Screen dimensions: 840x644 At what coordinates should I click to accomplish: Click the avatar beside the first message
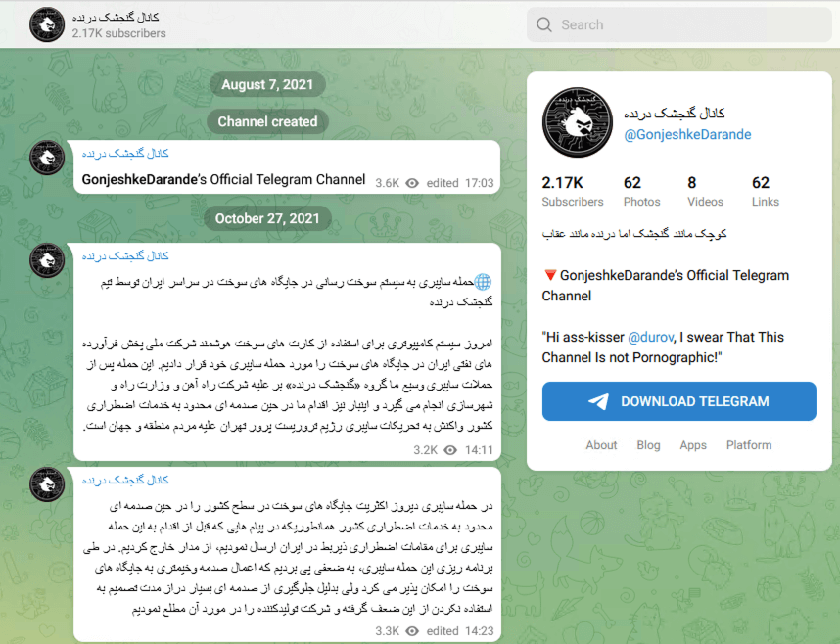[x=47, y=159]
